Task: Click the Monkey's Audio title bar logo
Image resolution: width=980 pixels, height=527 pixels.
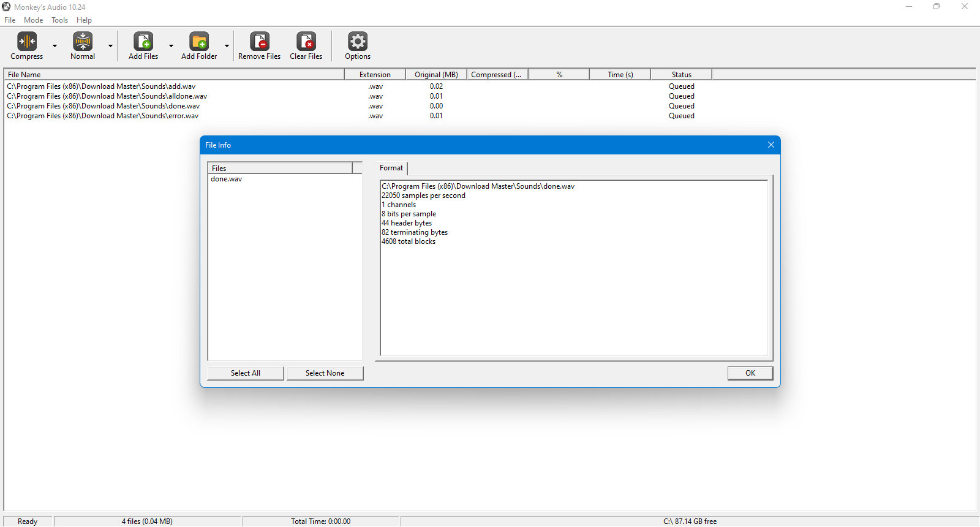Action: (6, 7)
